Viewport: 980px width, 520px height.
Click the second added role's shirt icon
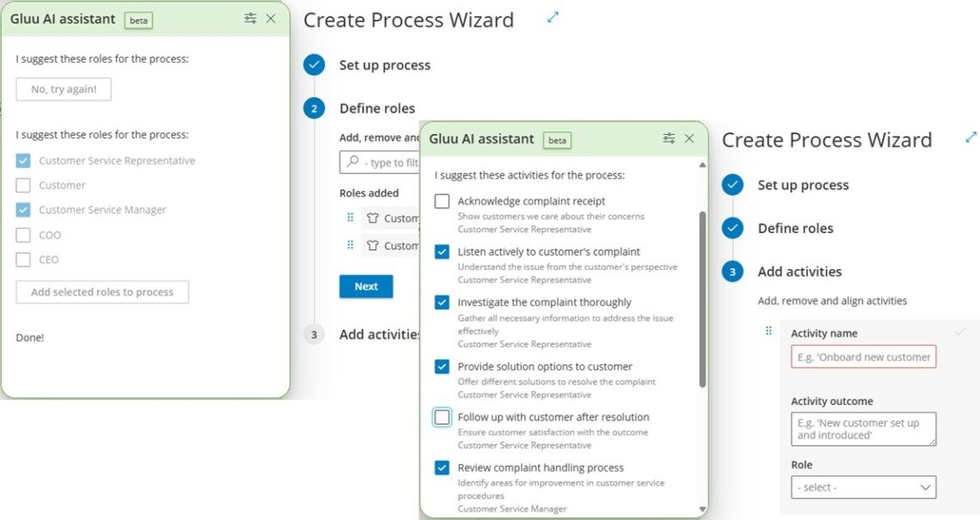point(373,246)
